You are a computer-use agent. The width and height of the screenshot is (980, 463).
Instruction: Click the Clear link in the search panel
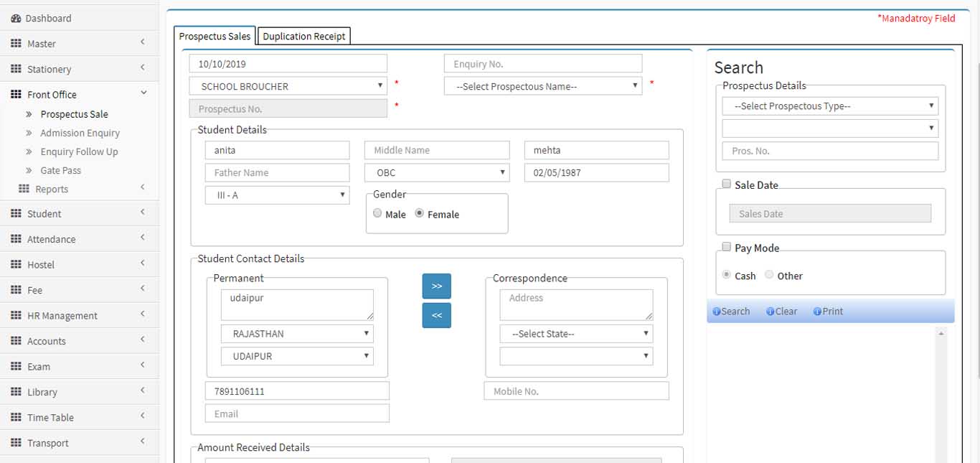coord(786,312)
